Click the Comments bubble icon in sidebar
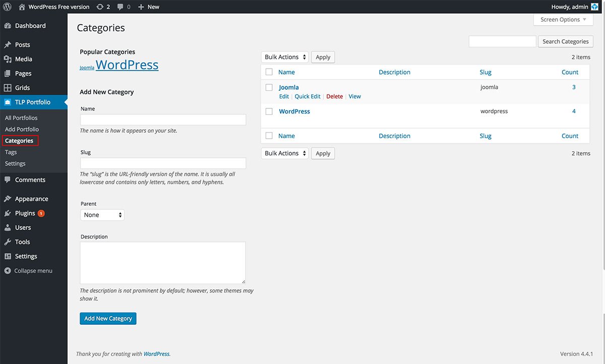Screen dimensions: 605x364 pos(8,180)
